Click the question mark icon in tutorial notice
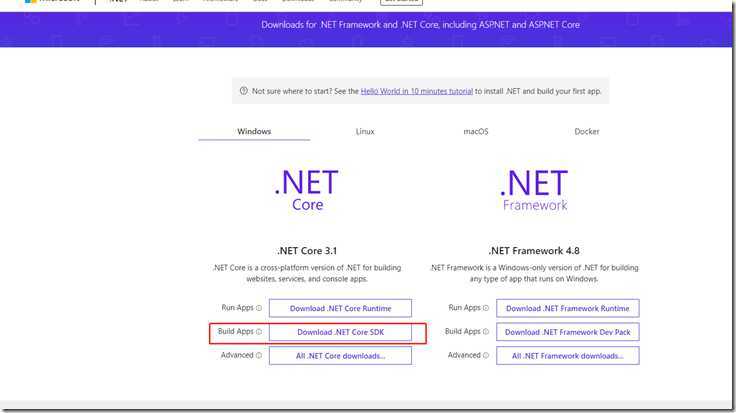This screenshot has height=413, width=736. (x=243, y=91)
